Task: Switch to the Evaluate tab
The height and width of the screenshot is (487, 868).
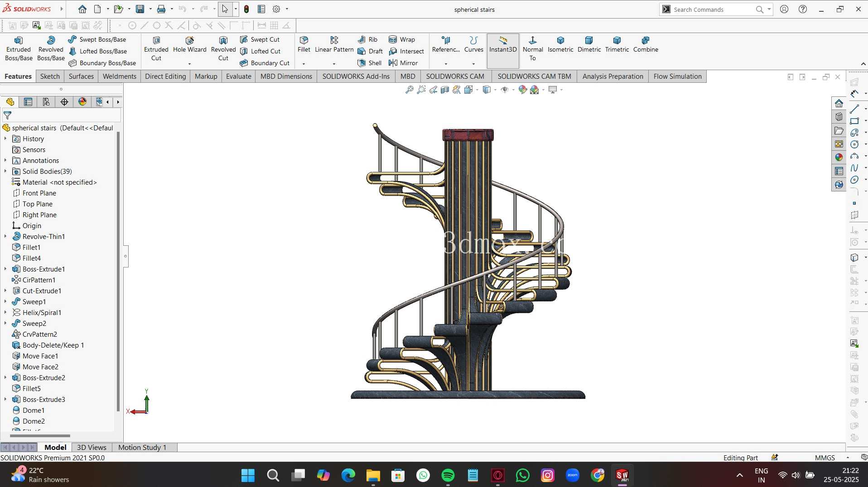Action: click(x=239, y=76)
